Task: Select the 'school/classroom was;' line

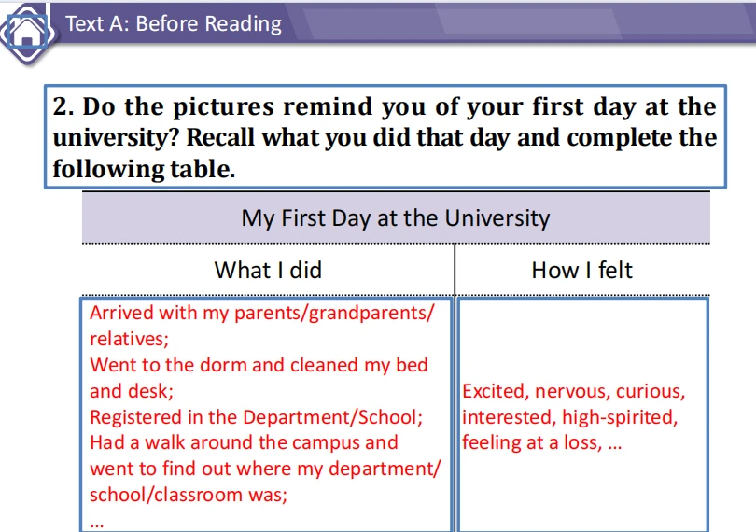Action: coord(189,495)
